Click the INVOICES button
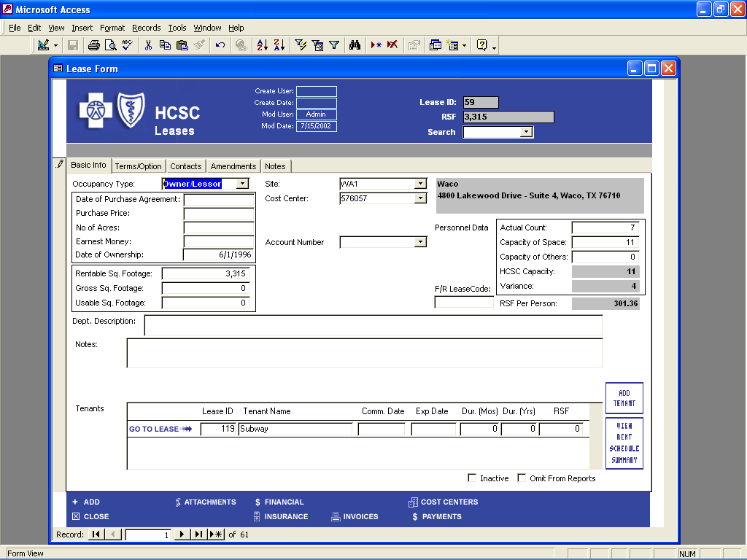The image size is (747, 560). (355, 517)
